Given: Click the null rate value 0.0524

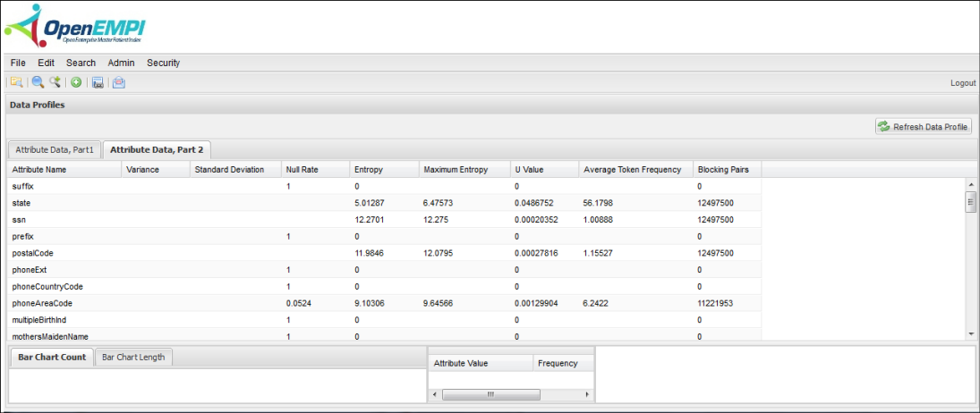Looking at the screenshot, I should 299,303.
